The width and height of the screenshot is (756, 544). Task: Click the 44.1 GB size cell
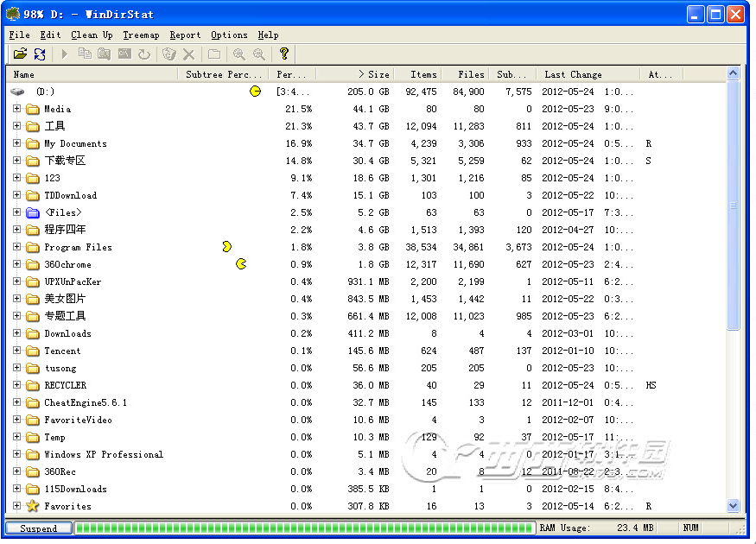371,109
